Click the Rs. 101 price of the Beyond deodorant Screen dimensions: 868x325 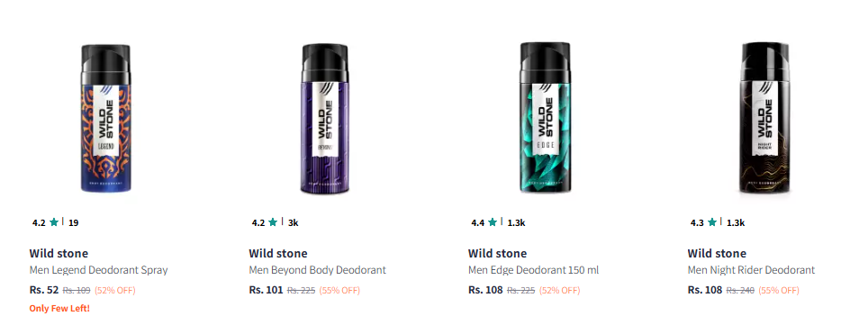click(x=266, y=290)
